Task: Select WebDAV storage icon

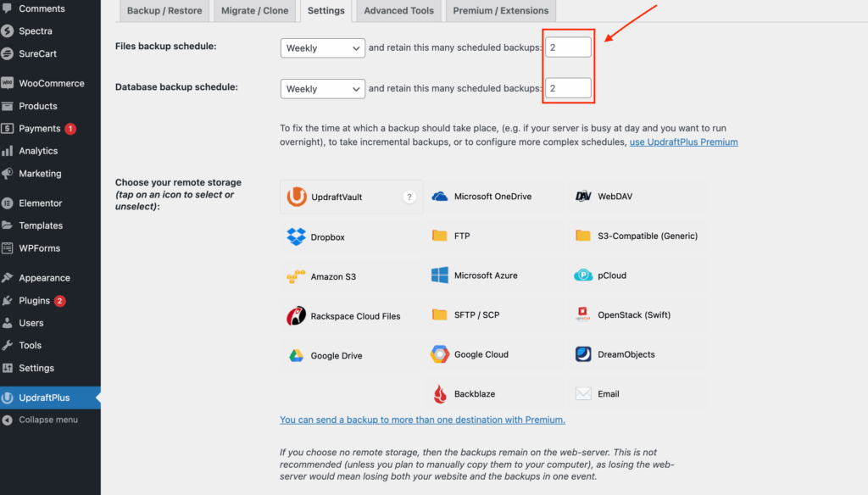Action: [x=583, y=196]
